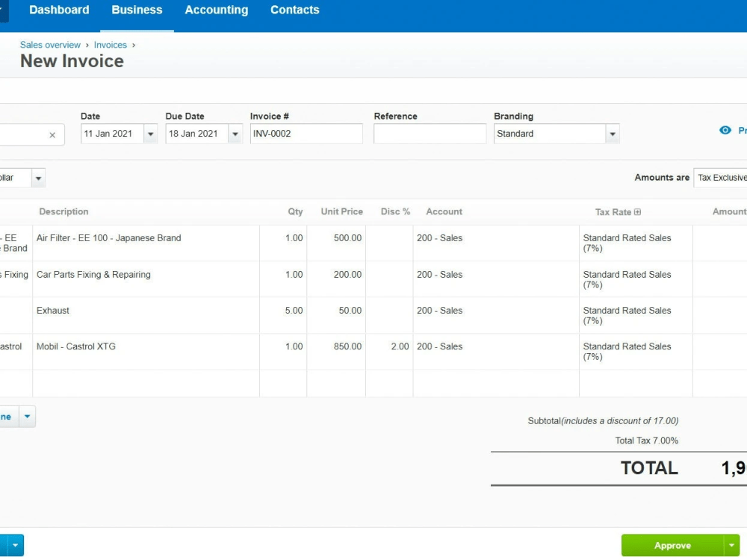Click tax rate cell in Exhaust row
The width and height of the screenshot is (747, 560).
(x=636, y=315)
